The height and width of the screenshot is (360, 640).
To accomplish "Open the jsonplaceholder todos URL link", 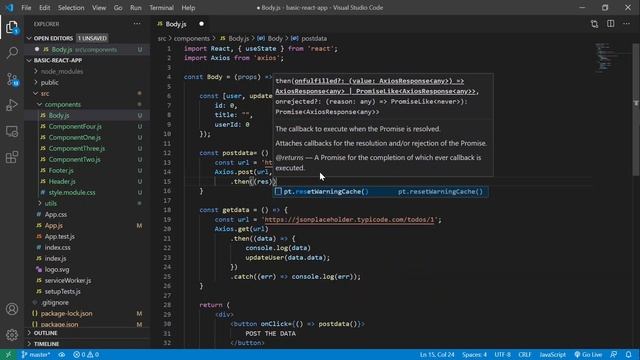I will 349,220.
